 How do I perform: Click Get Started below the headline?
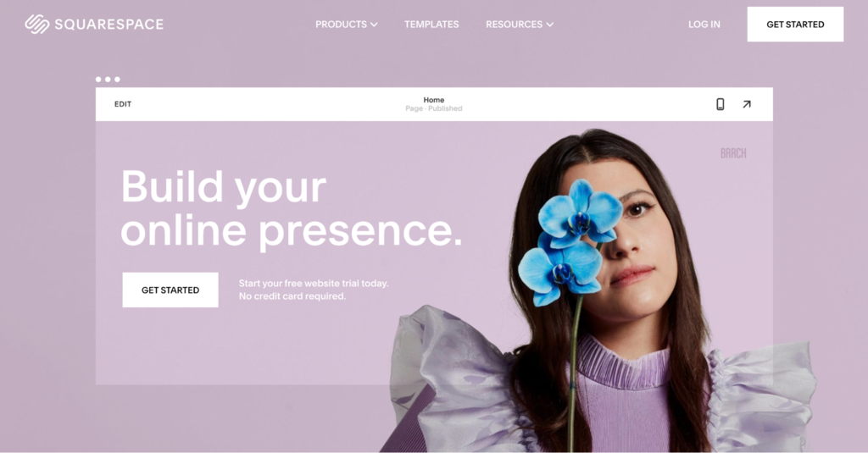point(170,290)
